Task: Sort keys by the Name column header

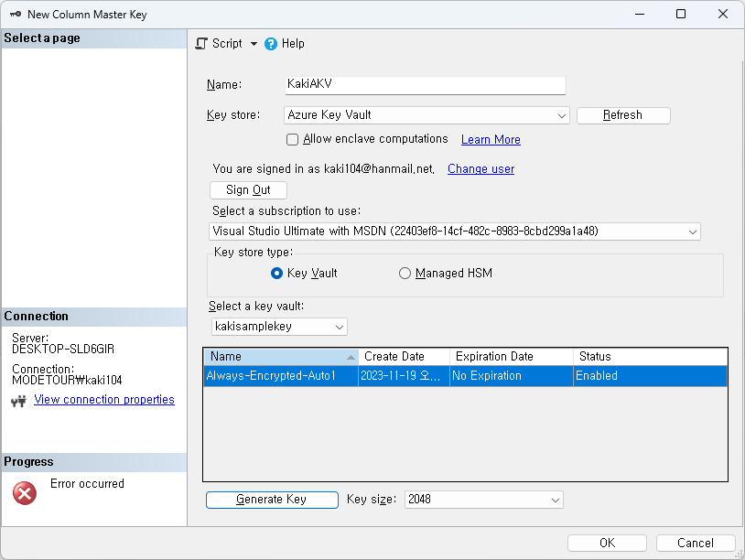Action: [281, 357]
